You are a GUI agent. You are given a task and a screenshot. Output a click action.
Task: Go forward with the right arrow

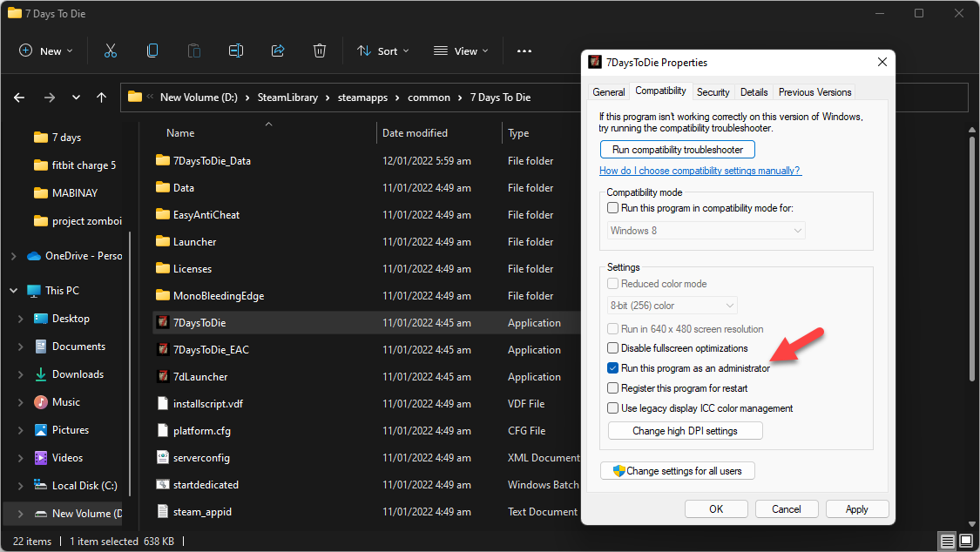pyautogui.click(x=50, y=98)
